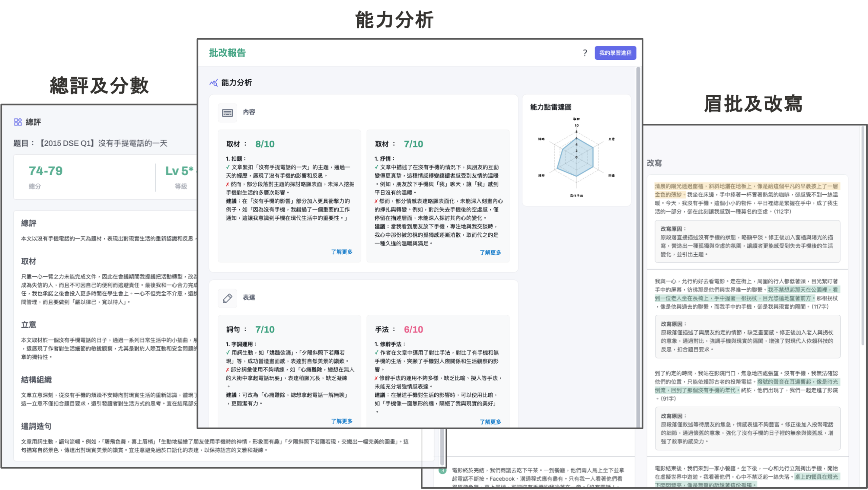Click the help question mark icon

[x=585, y=53]
